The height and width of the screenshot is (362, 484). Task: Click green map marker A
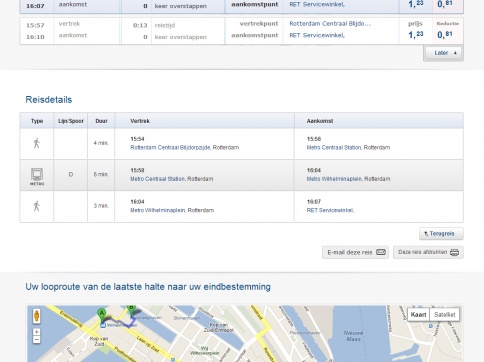(x=102, y=315)
